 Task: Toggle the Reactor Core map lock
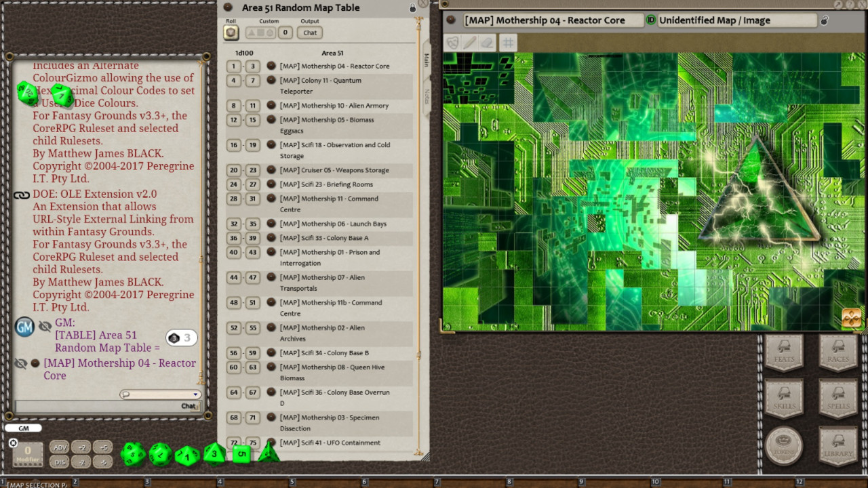pyautogui.click(x=825, y=20)
